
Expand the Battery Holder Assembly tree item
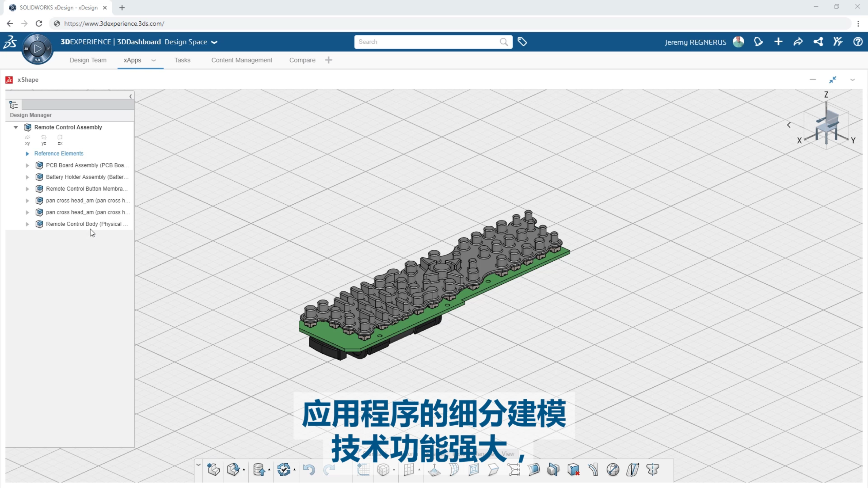click(27, 177)
